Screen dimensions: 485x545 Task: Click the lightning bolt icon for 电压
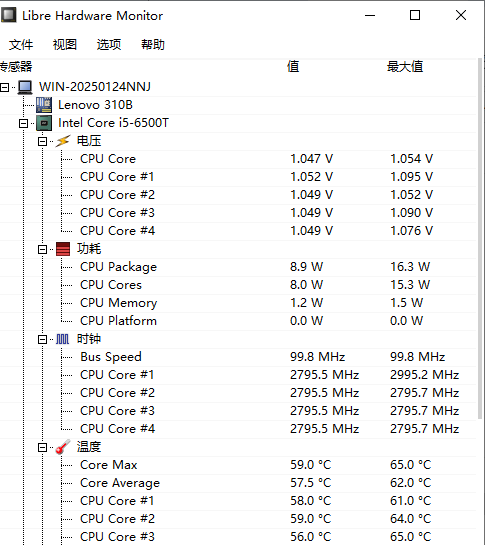[x=63, y=141]
